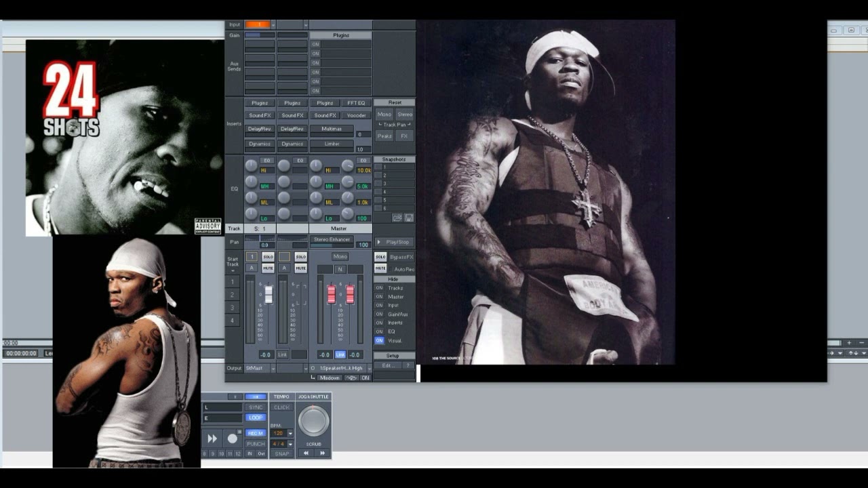
Task: Open the load snapshot folder icon
Action: pos(397,218)
